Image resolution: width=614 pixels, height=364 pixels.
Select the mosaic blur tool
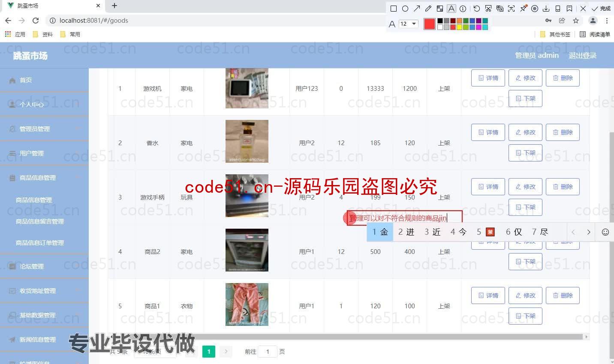click(440, 8)
